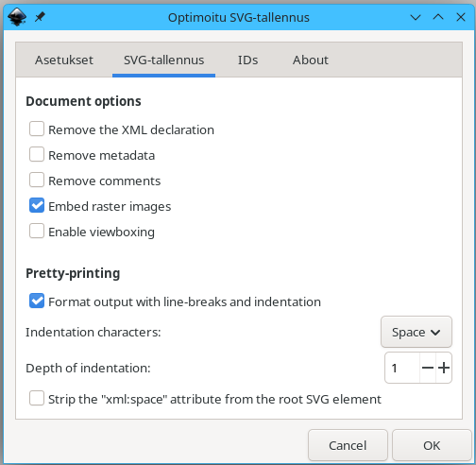Click the Depth of indentation value field
The width and height of the screenshot is (476, 465).
(402, 368)
